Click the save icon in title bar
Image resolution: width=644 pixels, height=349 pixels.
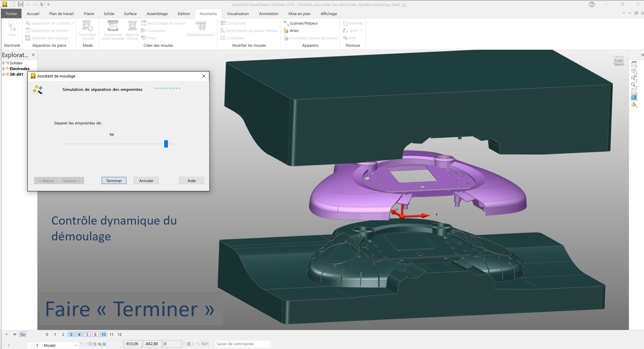(20, 4)
